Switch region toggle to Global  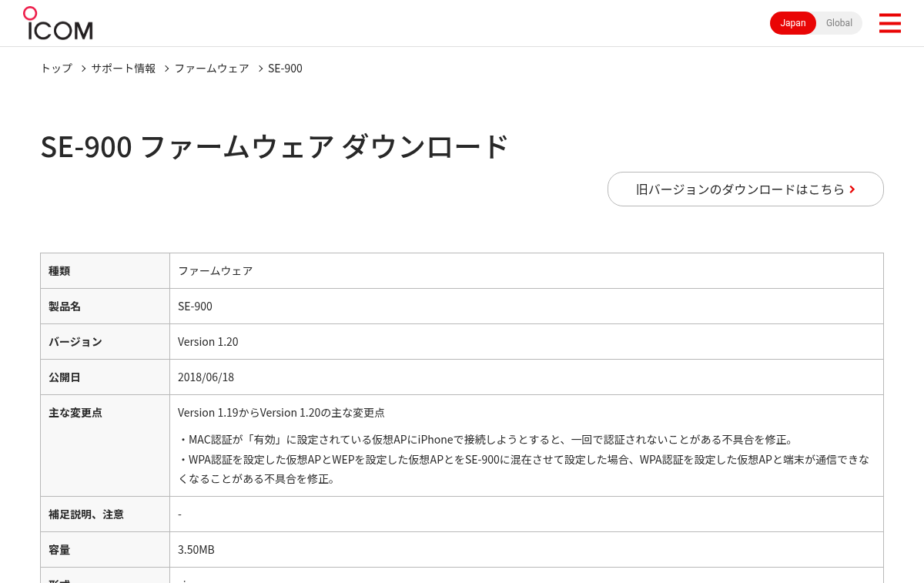pos(839,23)
